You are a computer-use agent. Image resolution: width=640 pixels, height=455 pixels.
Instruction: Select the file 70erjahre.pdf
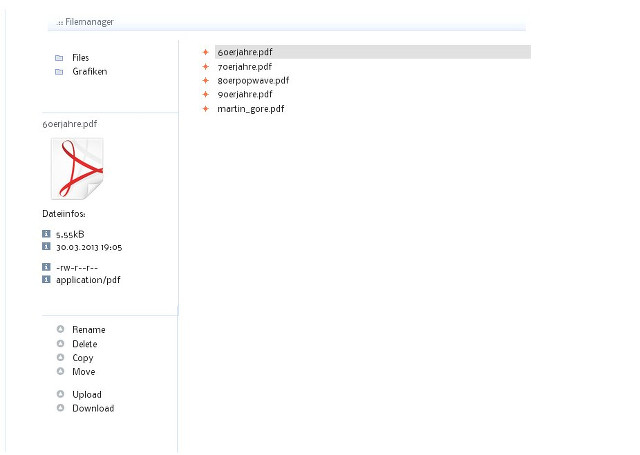tap(244, 67)
